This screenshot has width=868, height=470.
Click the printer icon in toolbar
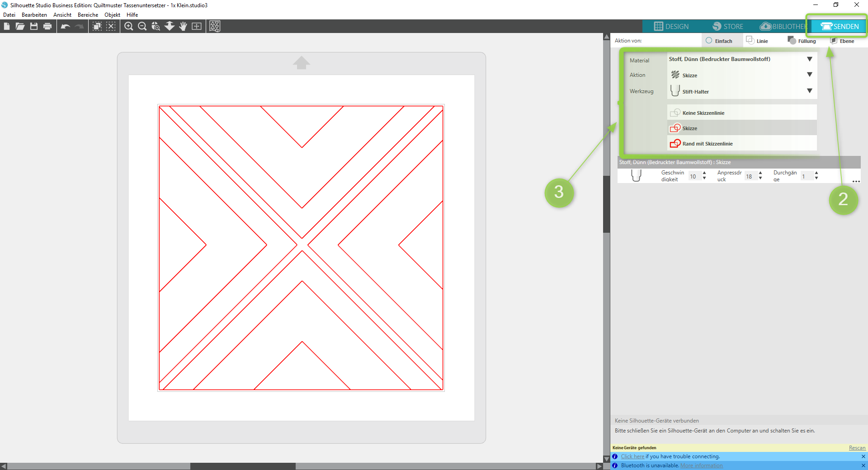[x=47, y=26]
